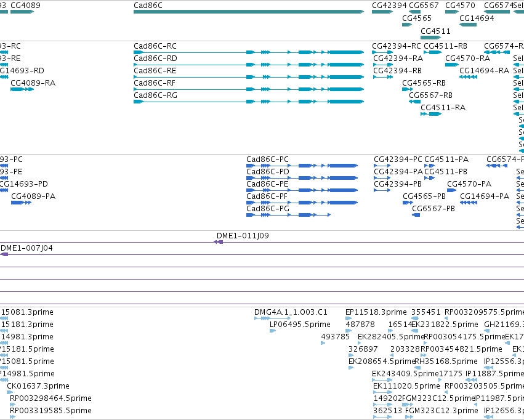
Task: Select the CK01637.3prime EST label
Action: pyautogui.click(x=38, y=386)
